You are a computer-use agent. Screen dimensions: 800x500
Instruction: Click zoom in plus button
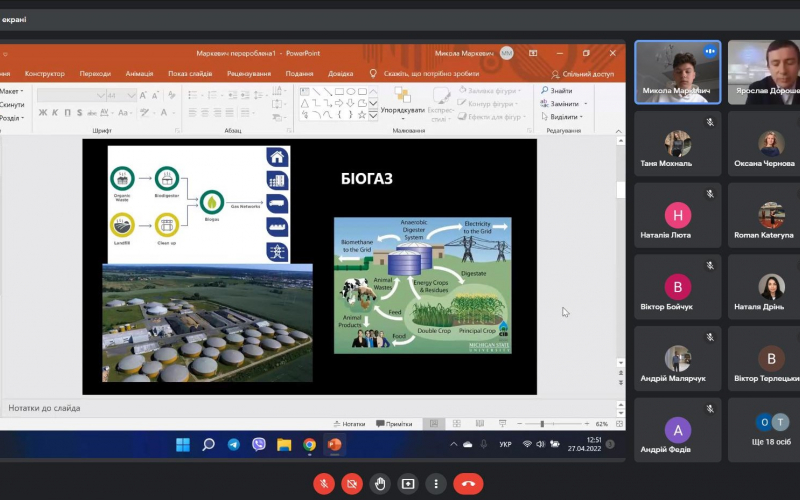coord(587,424)
